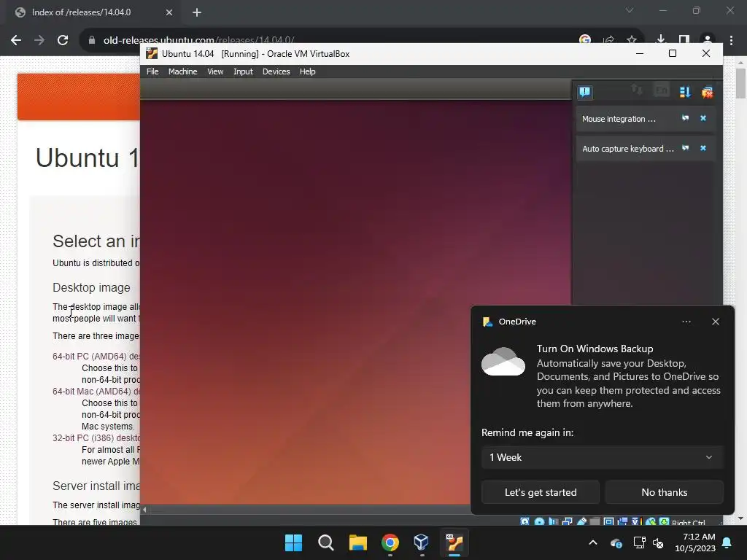747x560 pixels.
Task: Click the Google icon in address bar
Action: click(x=585, y=40)
